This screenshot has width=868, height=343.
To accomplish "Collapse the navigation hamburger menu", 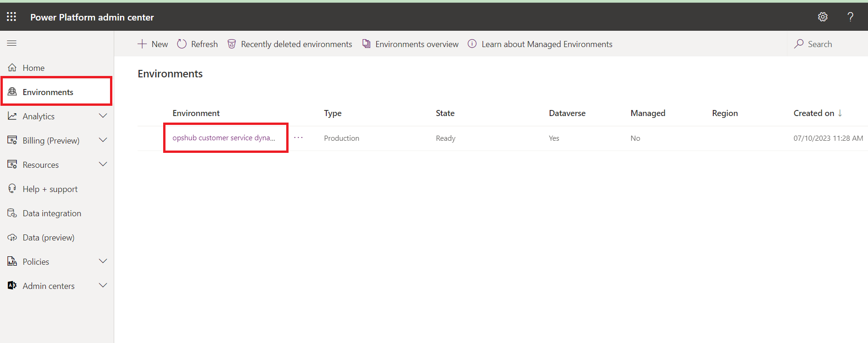I will tap(12, 43).
